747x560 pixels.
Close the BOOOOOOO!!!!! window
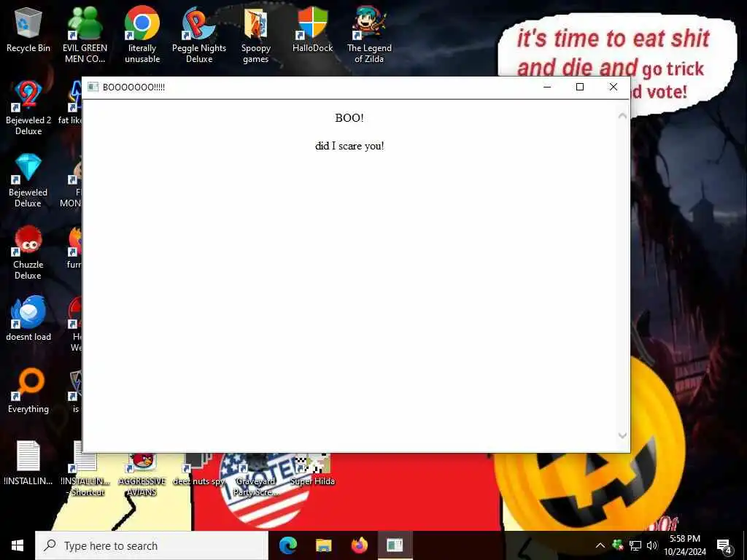[613, 87]
